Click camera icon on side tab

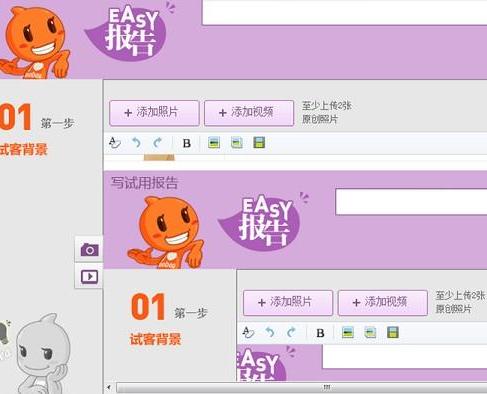pos(89,249)
